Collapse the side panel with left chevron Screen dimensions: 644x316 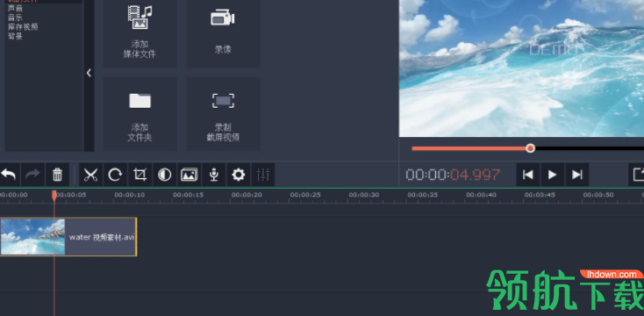point(89,73)
